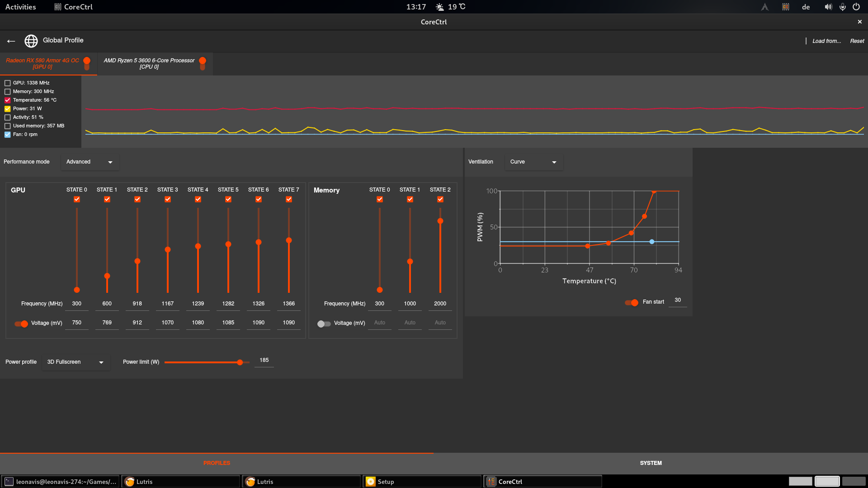The image size is (868, 488).
Task: Toggle the AMD Ryzen CPU tab switch
Action: click(x=203, y=63)
